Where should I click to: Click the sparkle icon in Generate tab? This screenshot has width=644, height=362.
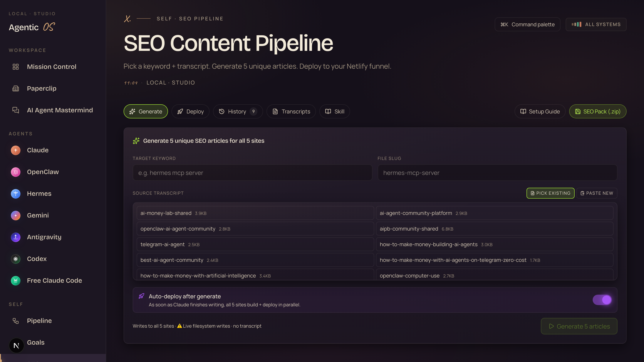[x=132, y=112]
